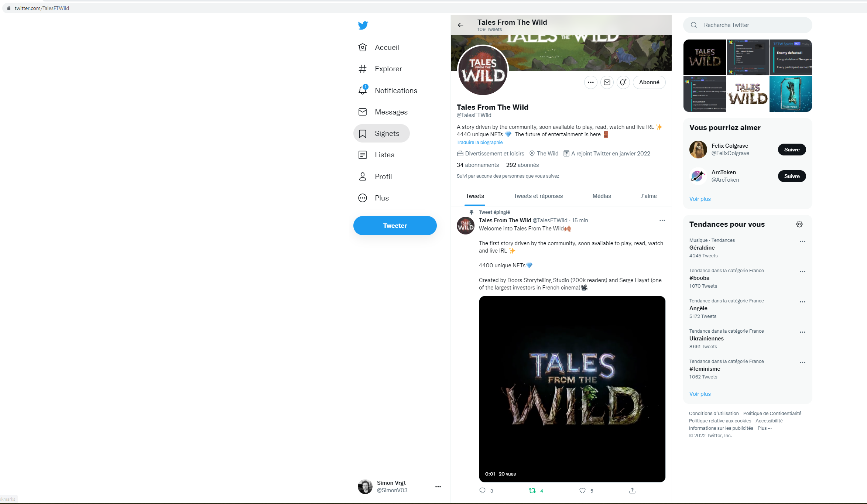Image resolution: width=867 pixels, height=504 pixels.
Task: Switch to the Médias tab
Action: point(602,196)
